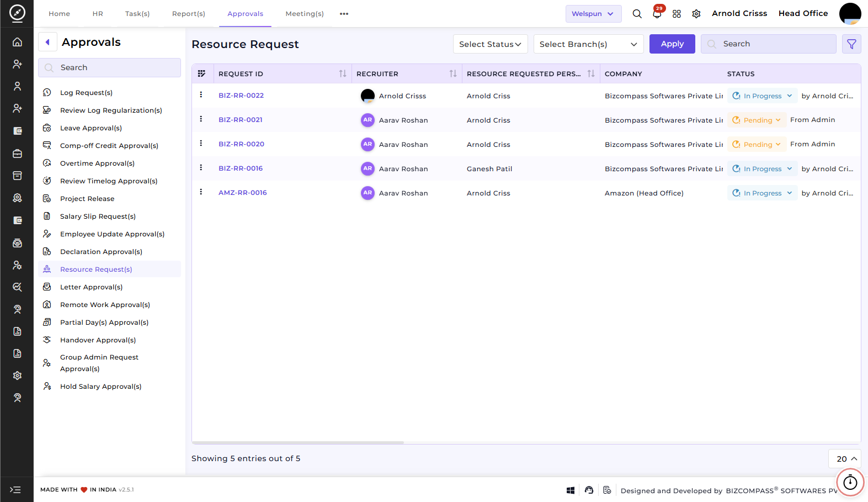Viewport: 868px width, 502px height.
Task: Open row actions for BIZ-RR-0022
Action: [x=201, y=95]
